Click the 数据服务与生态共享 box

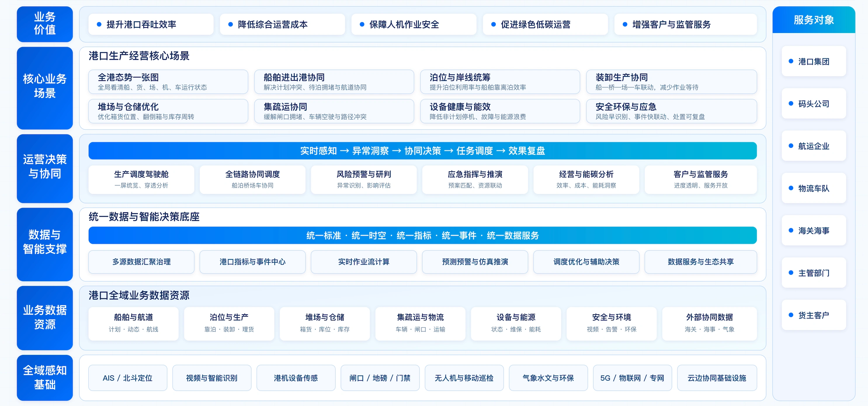(701, 262)
